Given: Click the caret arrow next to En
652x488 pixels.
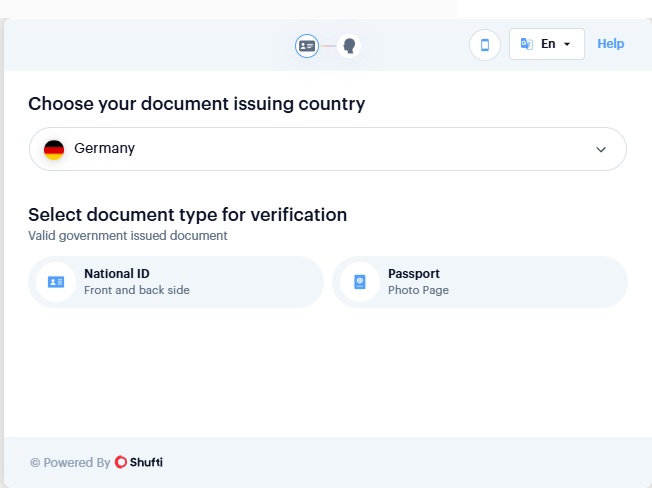Looking at the screenshot, I should point(567,45).
